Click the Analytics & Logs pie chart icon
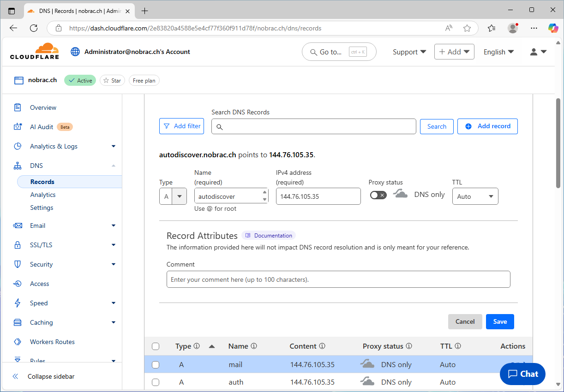Image resolution: width=564 pixels, height=392 pixels. [x=18, y=146]
